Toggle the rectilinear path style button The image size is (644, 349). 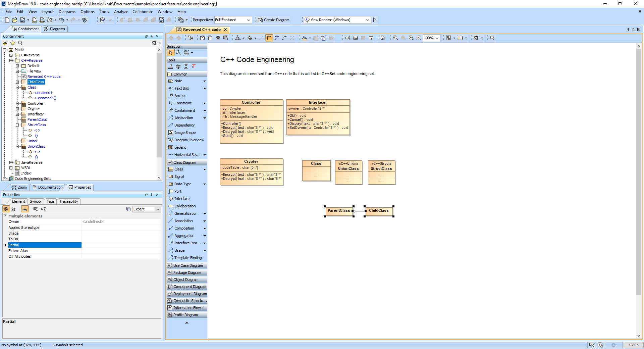tap(269, 38)
